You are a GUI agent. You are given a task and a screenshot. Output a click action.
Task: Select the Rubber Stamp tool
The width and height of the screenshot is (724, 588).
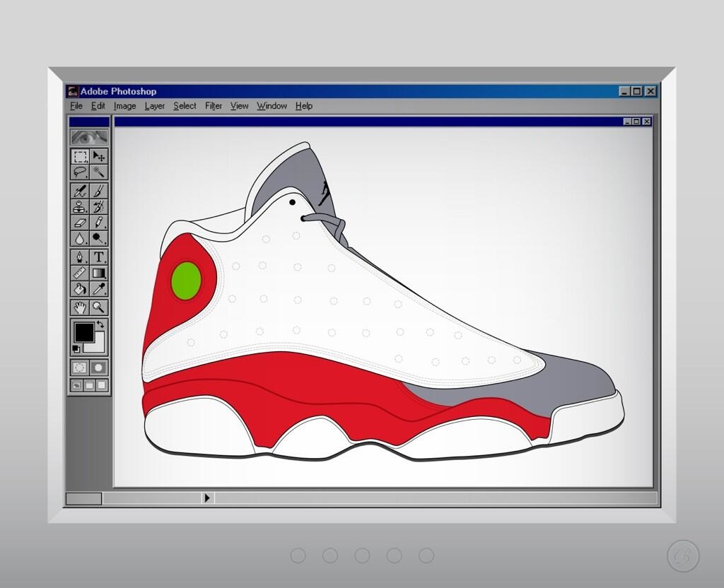pos(81,206)
